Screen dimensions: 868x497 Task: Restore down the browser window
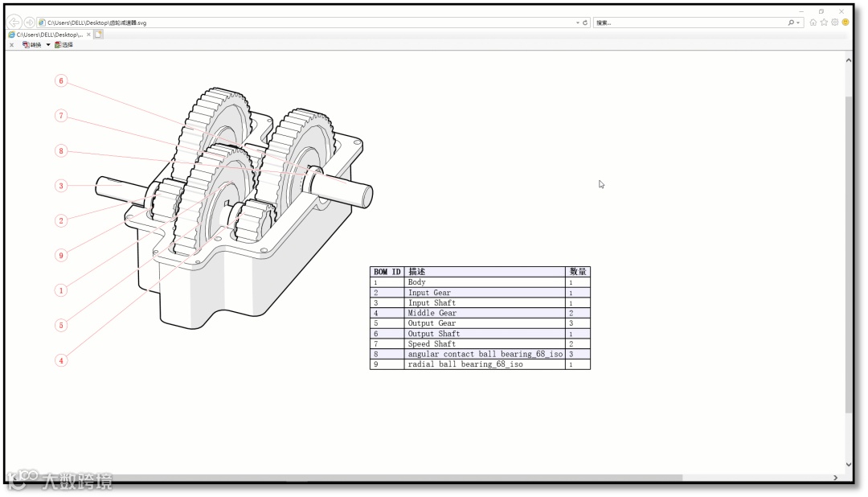[821, 11]
